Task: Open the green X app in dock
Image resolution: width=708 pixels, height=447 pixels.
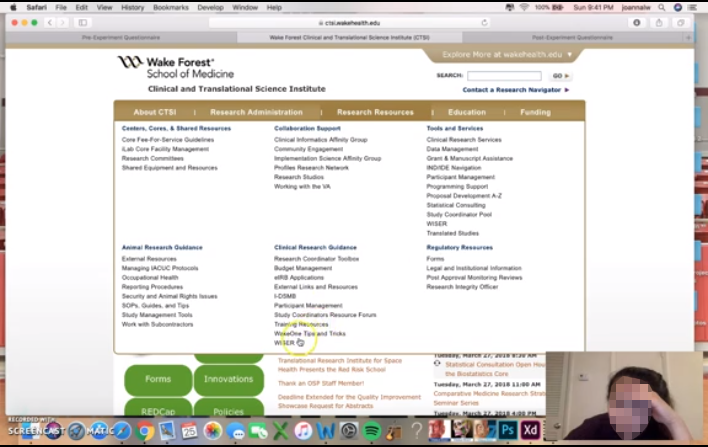Action: 280,431
